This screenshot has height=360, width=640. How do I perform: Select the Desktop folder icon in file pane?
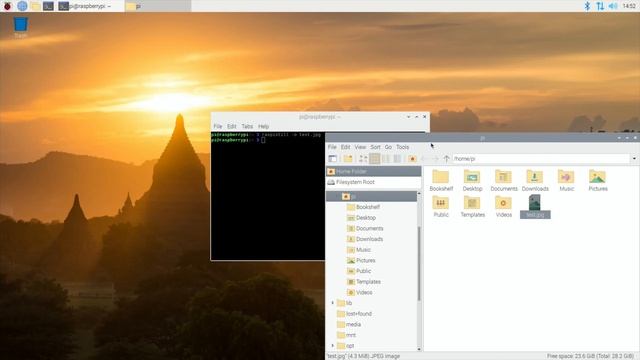472,180
